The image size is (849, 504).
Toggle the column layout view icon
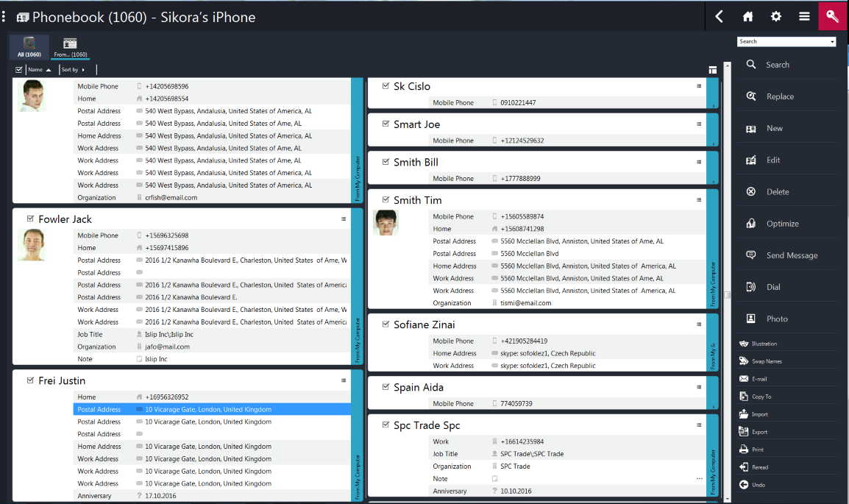click(713, 70)
